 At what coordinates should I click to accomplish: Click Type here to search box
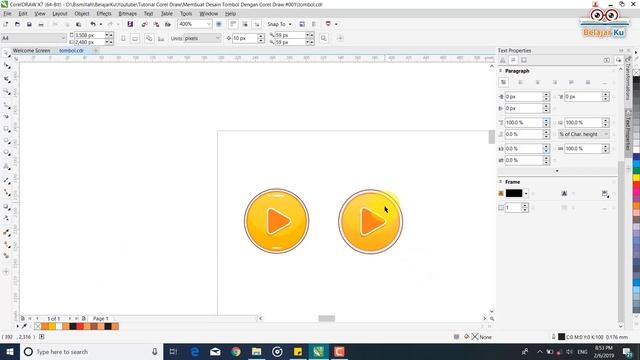91,351
